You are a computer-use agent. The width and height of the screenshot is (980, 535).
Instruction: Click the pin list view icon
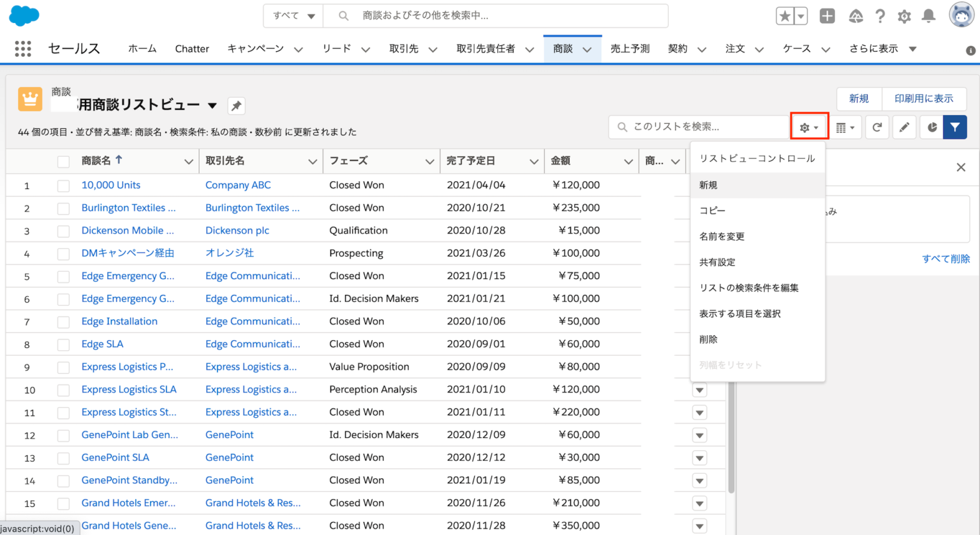pyautogui.click(x=236, y=106)
